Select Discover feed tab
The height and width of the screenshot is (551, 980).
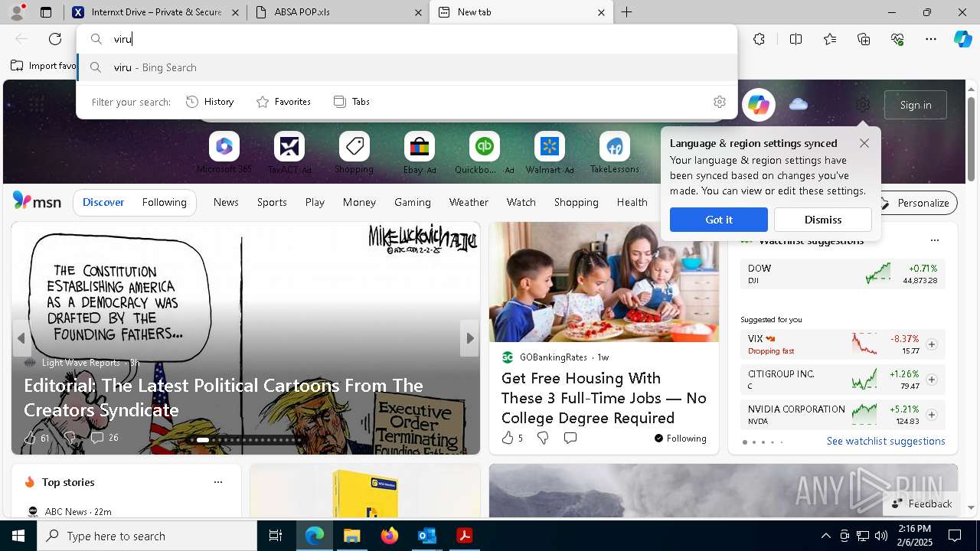(x=103, y=202)
